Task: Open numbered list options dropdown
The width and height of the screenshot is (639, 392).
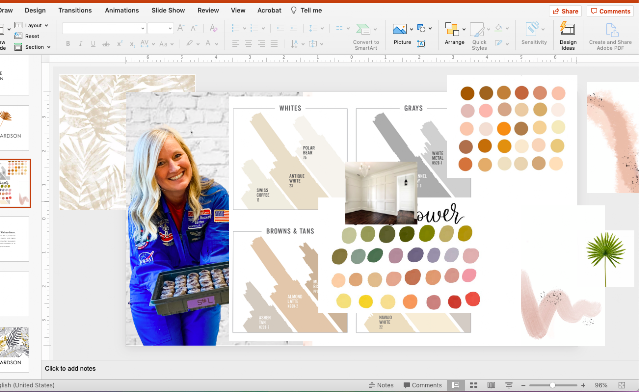Action: [264, 28]
